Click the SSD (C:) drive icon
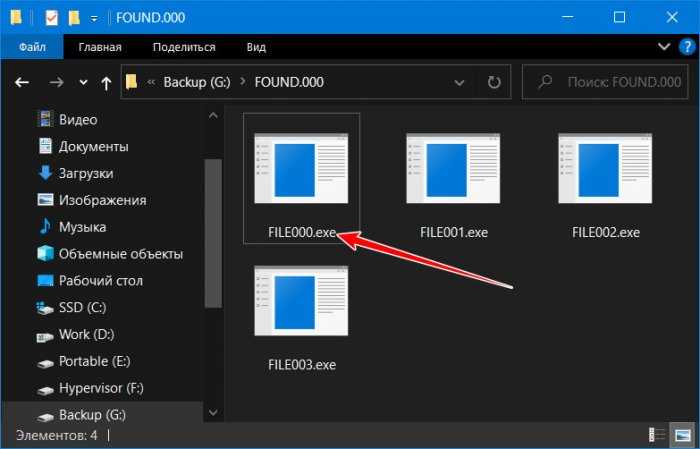This screenshot has height=449, width=700. coord(45,308)
